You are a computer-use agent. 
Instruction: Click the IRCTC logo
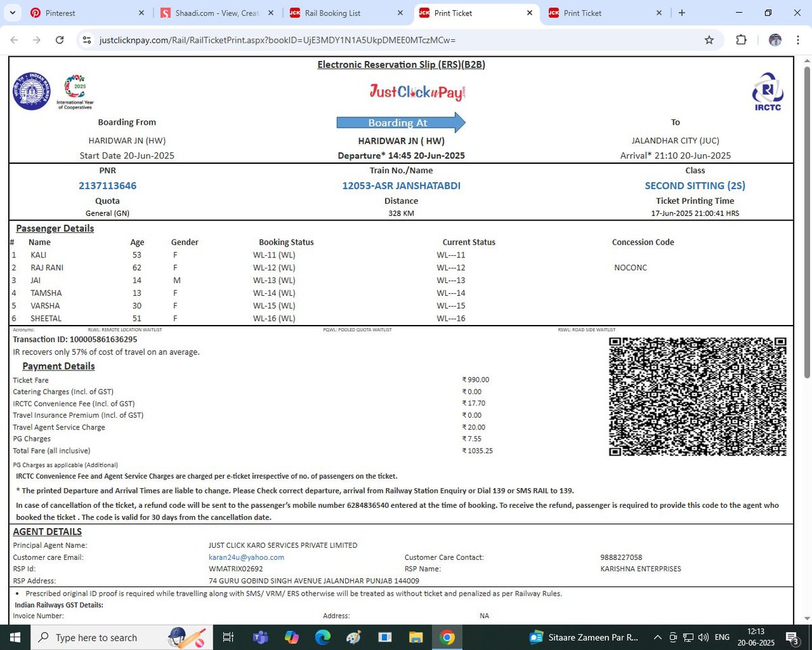coord(767,91)
